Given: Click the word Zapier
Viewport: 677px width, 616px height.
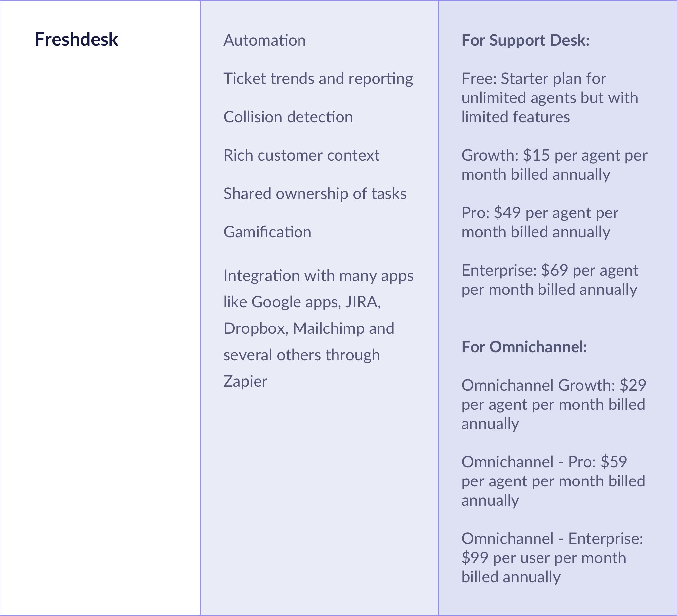Looking at the screenshot, I should (x=245, y=381).
